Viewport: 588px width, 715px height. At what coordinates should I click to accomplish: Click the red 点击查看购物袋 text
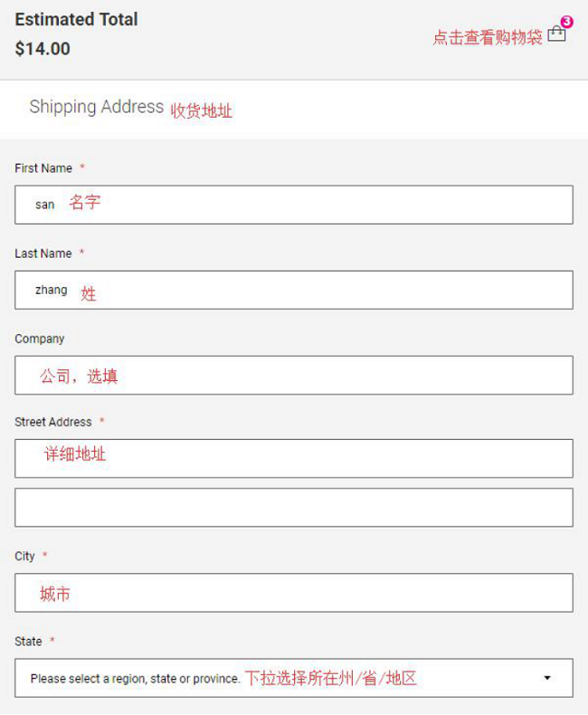coord(488,37)
